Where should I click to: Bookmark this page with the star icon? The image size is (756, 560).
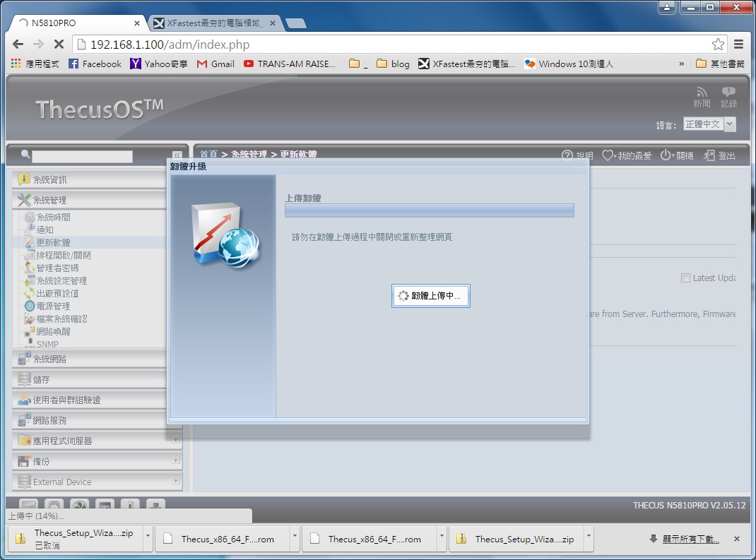[718, 44]
